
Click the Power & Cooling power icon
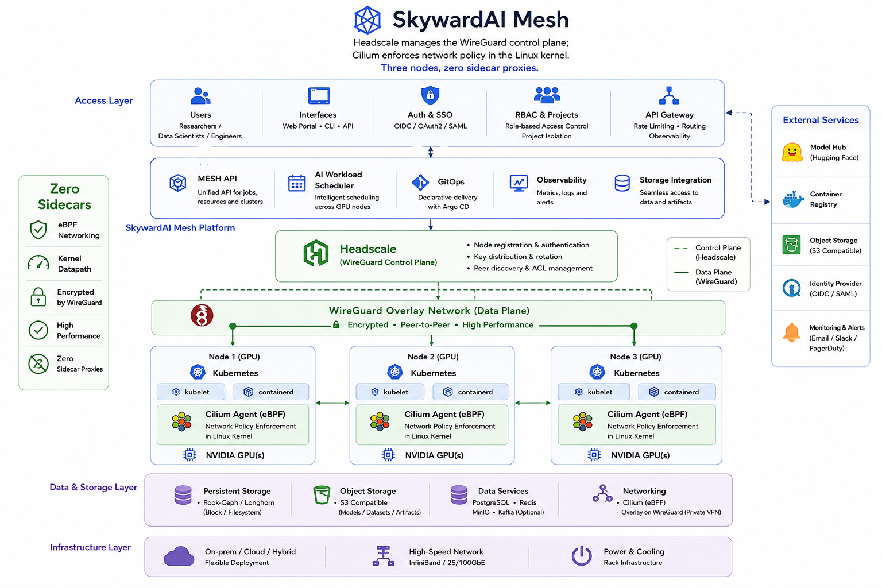(x=582, y=556)
